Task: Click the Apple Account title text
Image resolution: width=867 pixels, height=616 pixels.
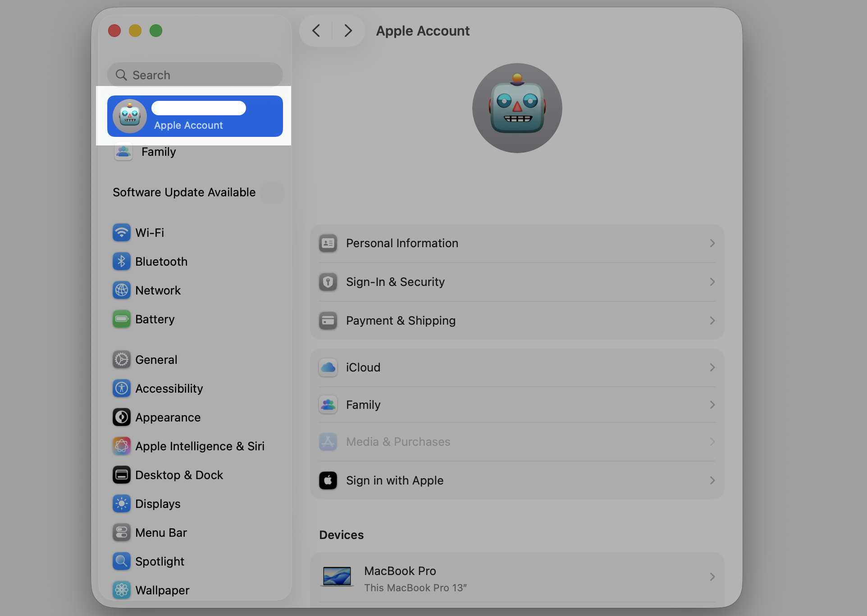Action: pyautogui.click(x=423, y=31)
